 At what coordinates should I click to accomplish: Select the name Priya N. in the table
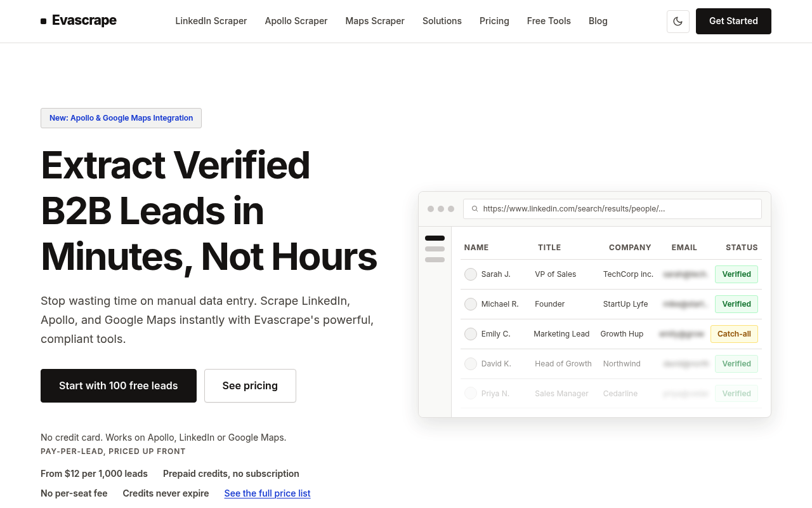click(495, 394)
